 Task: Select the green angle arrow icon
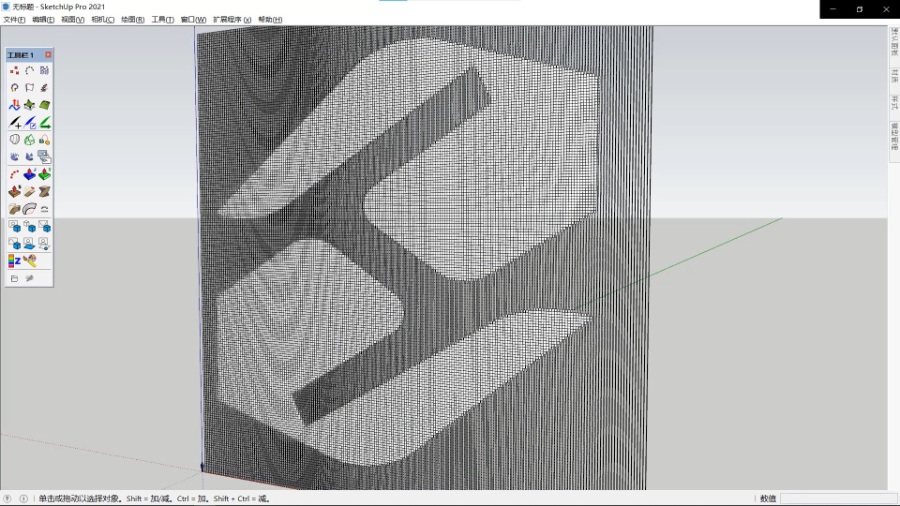point(44,122)
